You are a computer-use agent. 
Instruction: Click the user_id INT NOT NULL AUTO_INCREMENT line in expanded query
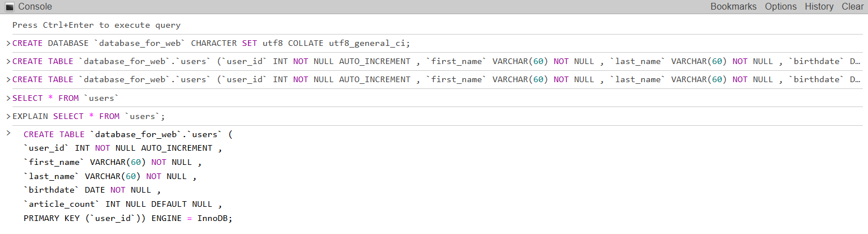122,148
